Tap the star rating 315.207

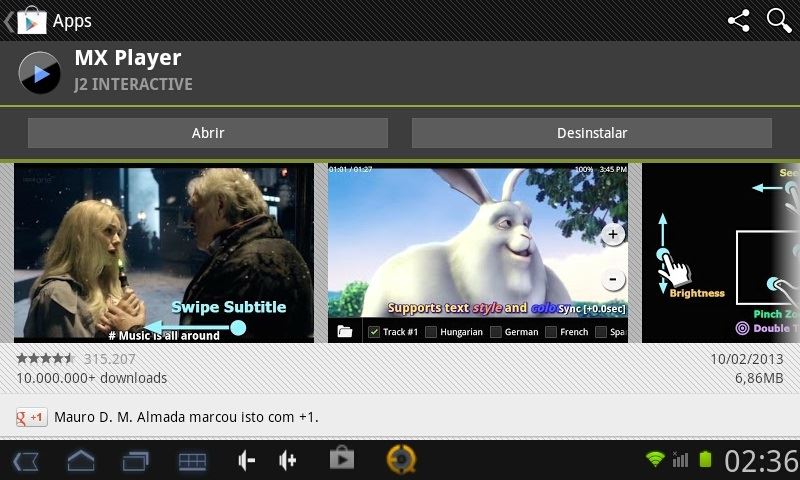pyautogui.click(x=76, y=359)
